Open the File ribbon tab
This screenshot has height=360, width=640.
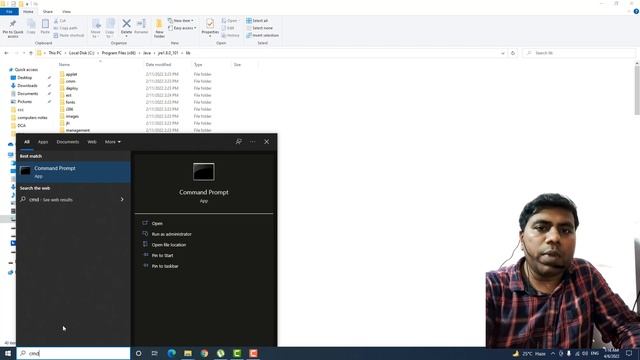tap(9, 11)
